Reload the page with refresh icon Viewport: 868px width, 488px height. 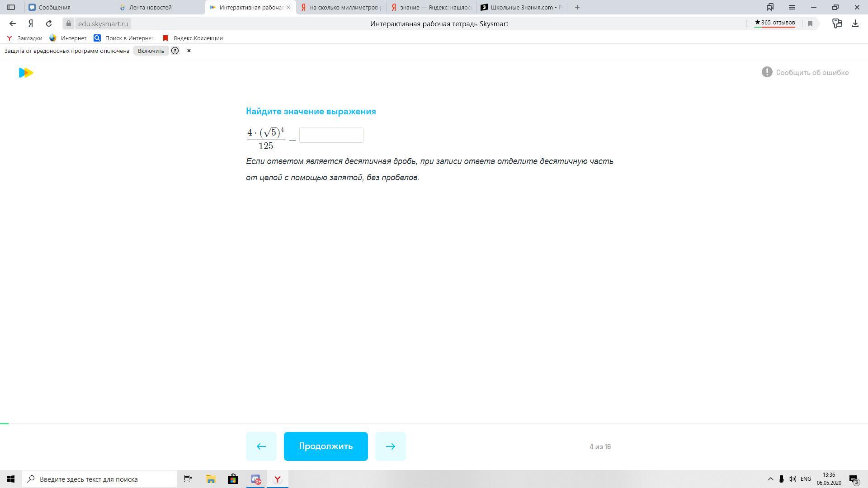pyautogui.click(x=49, y=23)
